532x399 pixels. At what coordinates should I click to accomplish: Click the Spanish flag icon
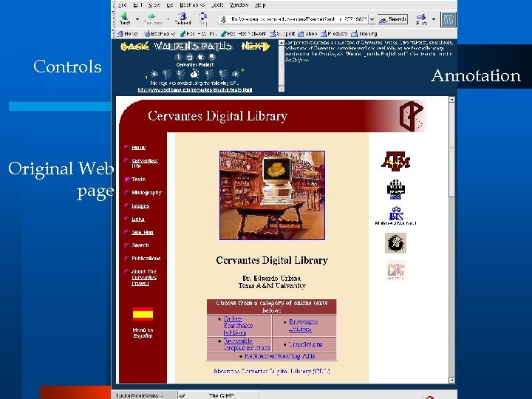pyautogui.click(x=143, y=314)
